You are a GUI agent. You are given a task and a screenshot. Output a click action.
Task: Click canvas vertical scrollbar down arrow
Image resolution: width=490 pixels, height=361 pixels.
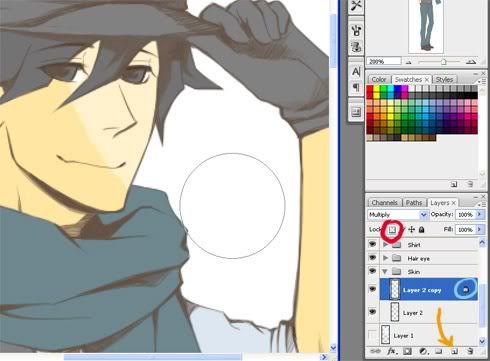(333, 348)
